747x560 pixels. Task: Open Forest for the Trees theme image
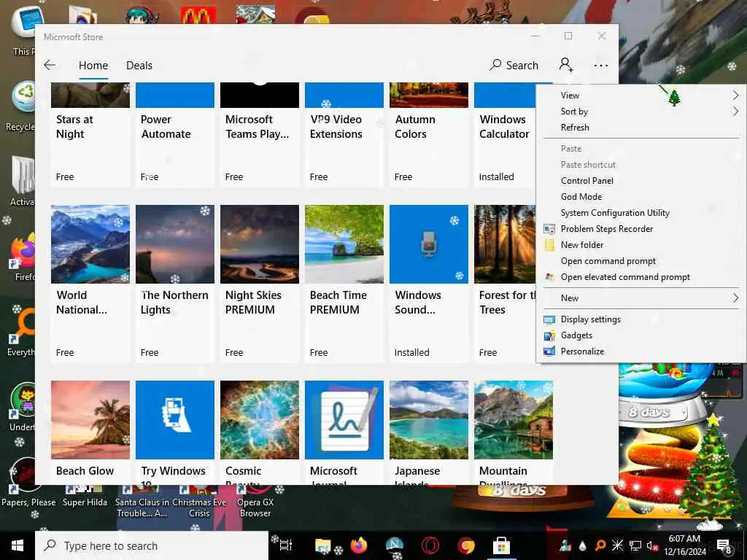(x=505, y=244)
